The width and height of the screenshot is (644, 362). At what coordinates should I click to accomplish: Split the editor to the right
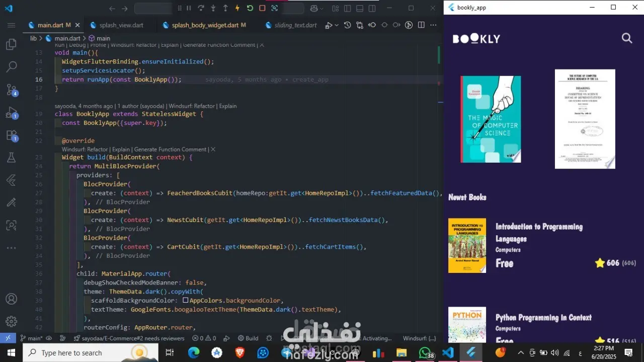tap(421, 25)
